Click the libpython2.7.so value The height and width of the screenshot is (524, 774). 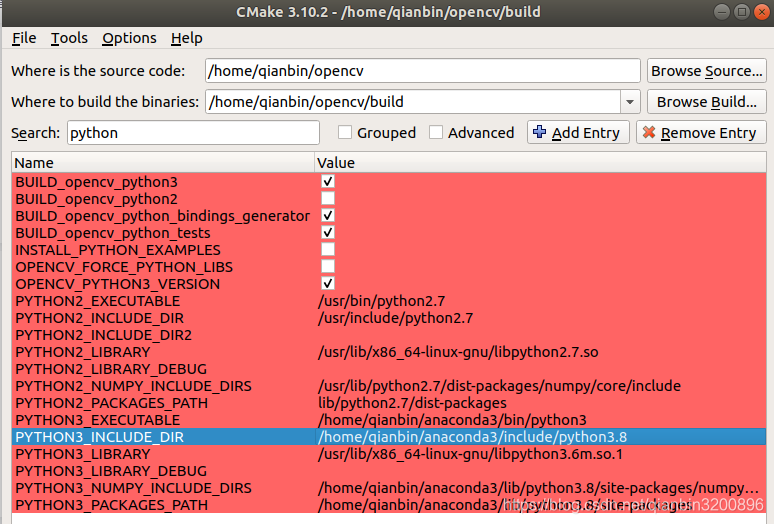tap(458, 352)
